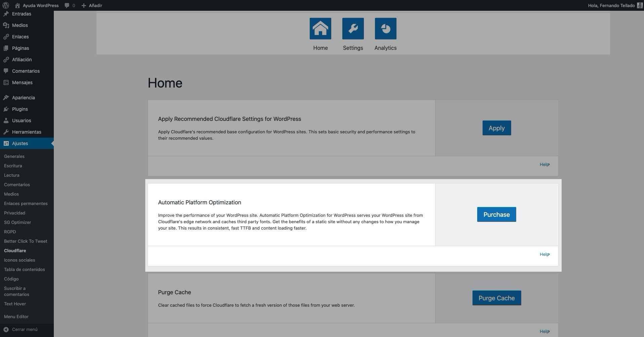Click the Home house icon
Image resolution: width=644 pixels, height=337 pixels.
(x=320, y=29)
